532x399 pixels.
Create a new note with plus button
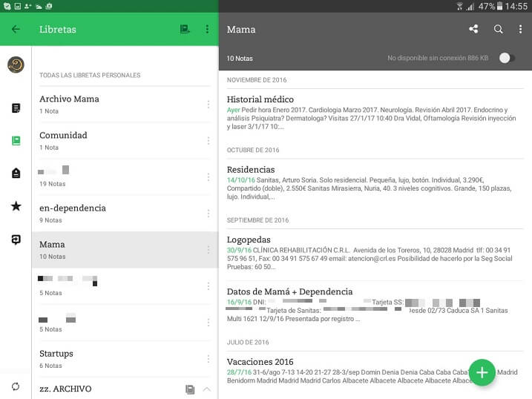[482, 372]
